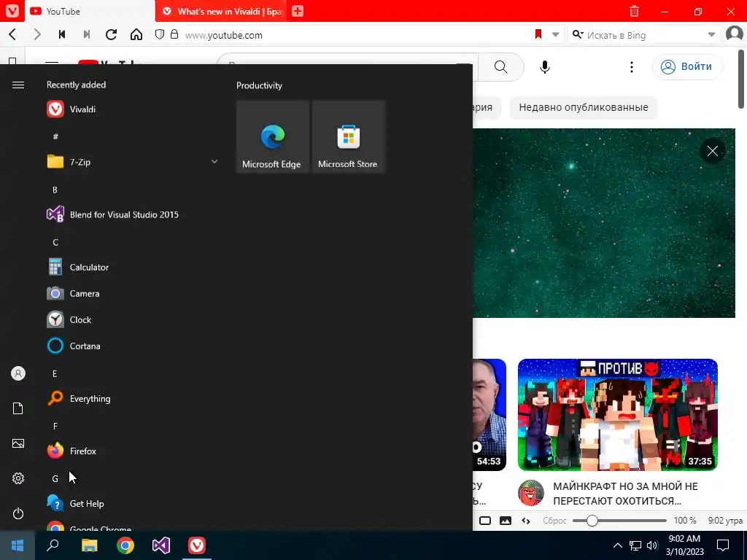Open page actions code icon
Screen dimensions: 747x560
click(x=526, y=521)
